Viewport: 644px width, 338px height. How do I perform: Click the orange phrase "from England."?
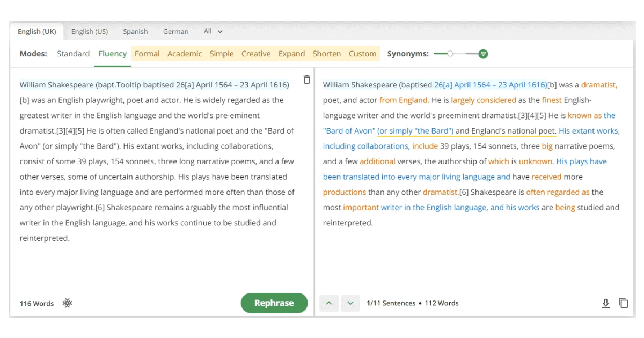pos(404,100)
